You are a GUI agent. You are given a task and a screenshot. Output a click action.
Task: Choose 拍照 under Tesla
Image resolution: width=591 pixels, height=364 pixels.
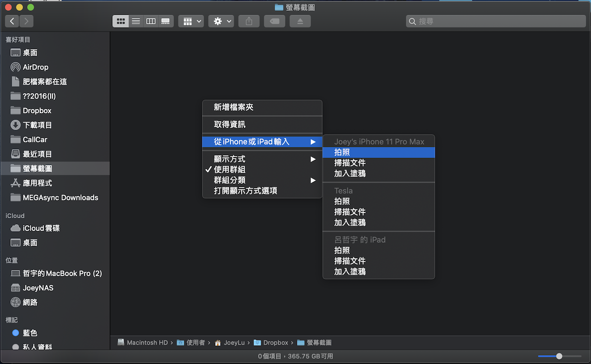point(379,201)
